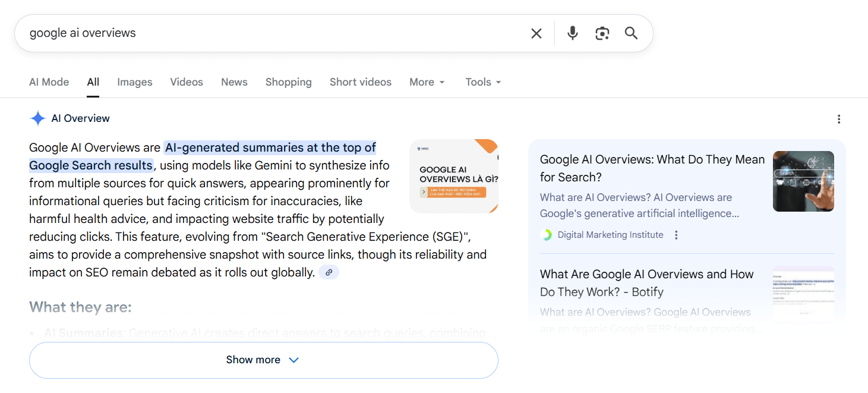Select the News tab
868x393 pixels.
coord(234,82)
